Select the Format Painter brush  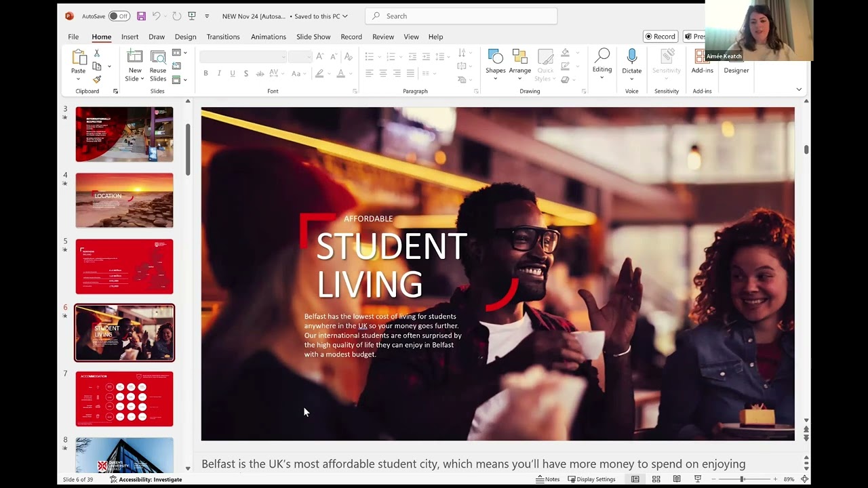97,79
